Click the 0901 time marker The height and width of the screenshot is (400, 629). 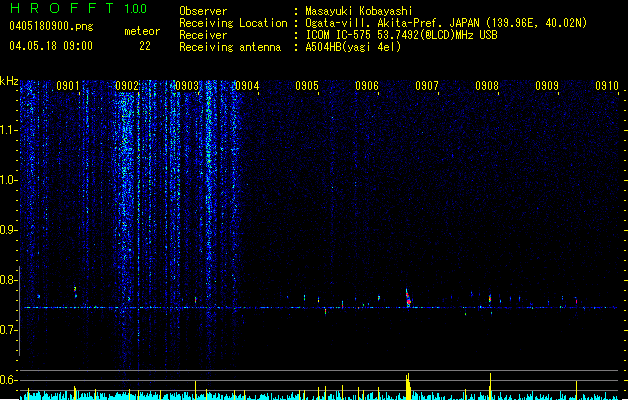pos(68,86)
